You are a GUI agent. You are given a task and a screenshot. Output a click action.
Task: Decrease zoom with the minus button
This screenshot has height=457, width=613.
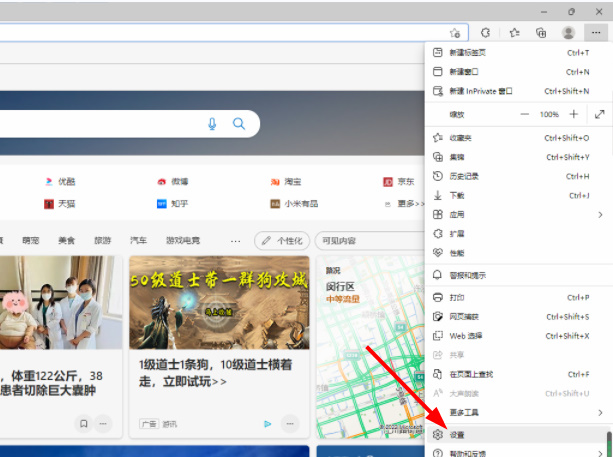[x=524, y=115]
